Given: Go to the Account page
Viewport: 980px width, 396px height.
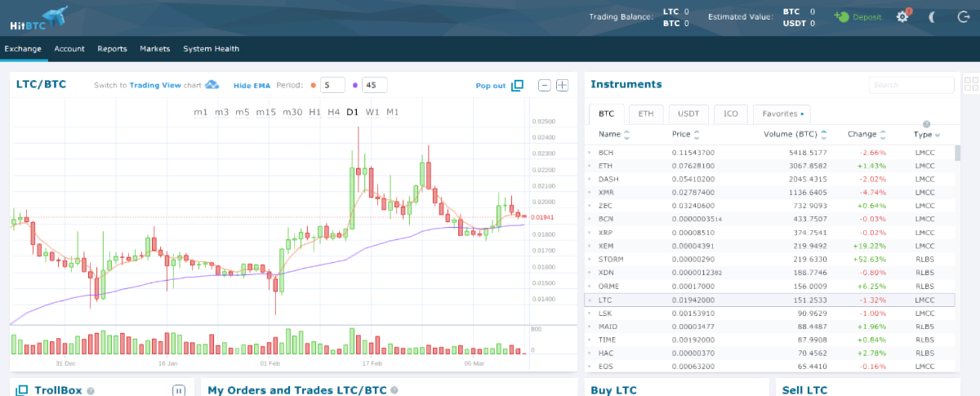Looking at the screenshot, I should [69, 49].
